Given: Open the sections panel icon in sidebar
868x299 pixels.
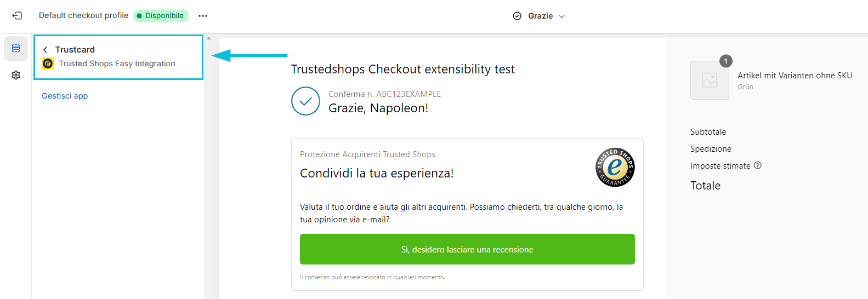Looking at the screenshot, I should [x=16, y=49].
